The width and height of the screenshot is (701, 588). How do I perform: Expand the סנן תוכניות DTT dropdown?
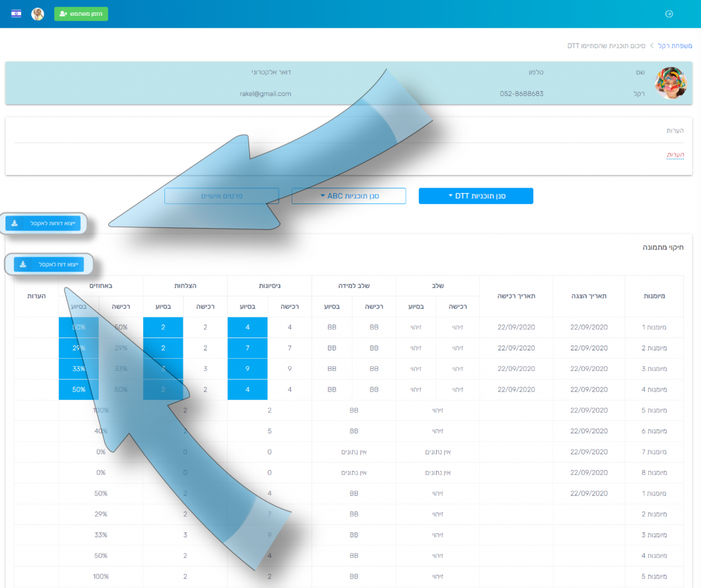click(476, 196)
